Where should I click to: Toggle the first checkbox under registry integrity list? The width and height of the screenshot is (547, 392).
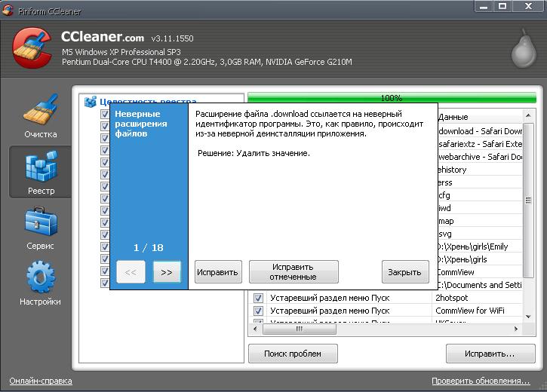click(x=106, y=115)
